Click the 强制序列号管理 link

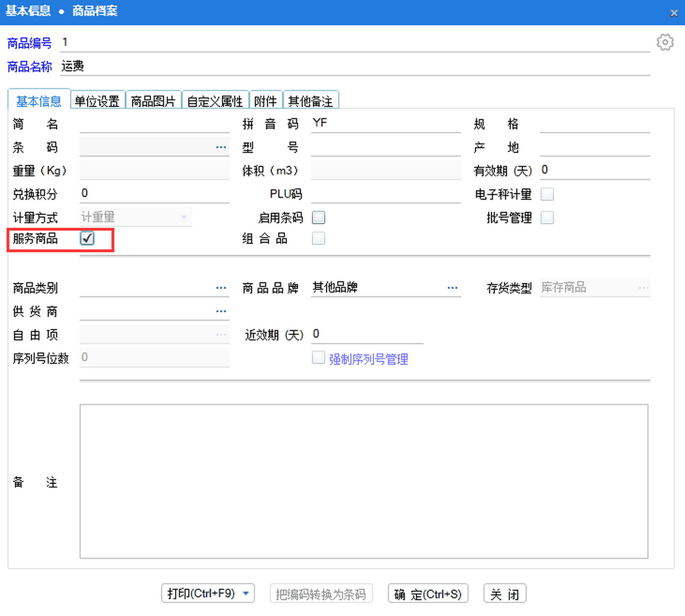point(368,359)
